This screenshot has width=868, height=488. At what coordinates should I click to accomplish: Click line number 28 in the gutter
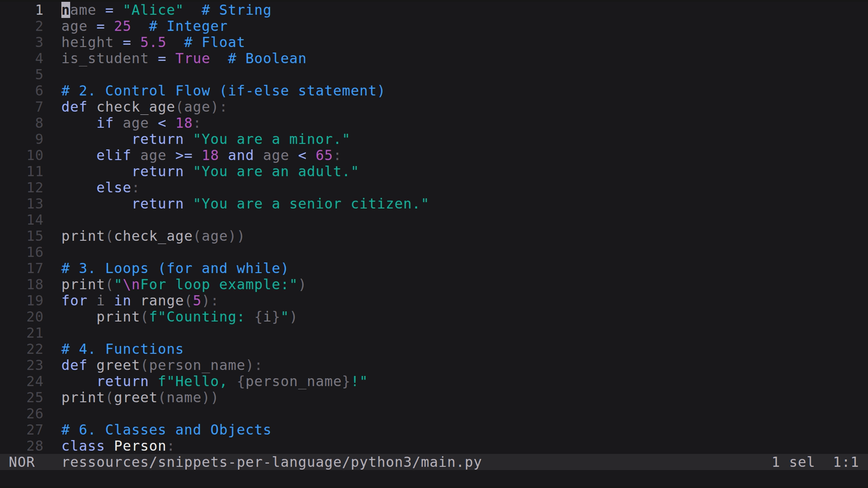click(x=35, y=446)
